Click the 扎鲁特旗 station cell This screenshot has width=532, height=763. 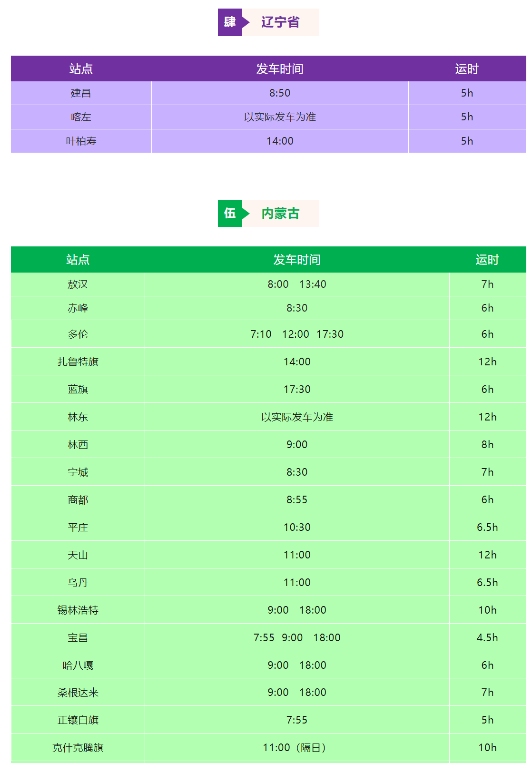coord(78,362)
